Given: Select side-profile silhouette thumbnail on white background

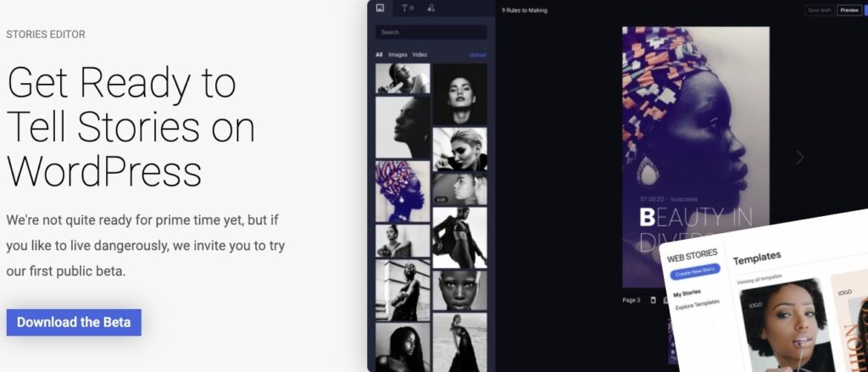Looking at the screenshot, I should 403,127.
